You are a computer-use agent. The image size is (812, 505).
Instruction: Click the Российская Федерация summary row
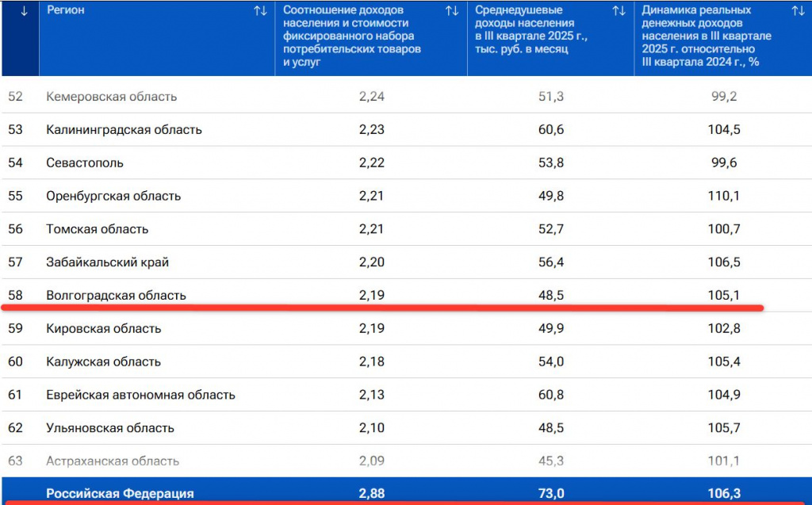120,493
